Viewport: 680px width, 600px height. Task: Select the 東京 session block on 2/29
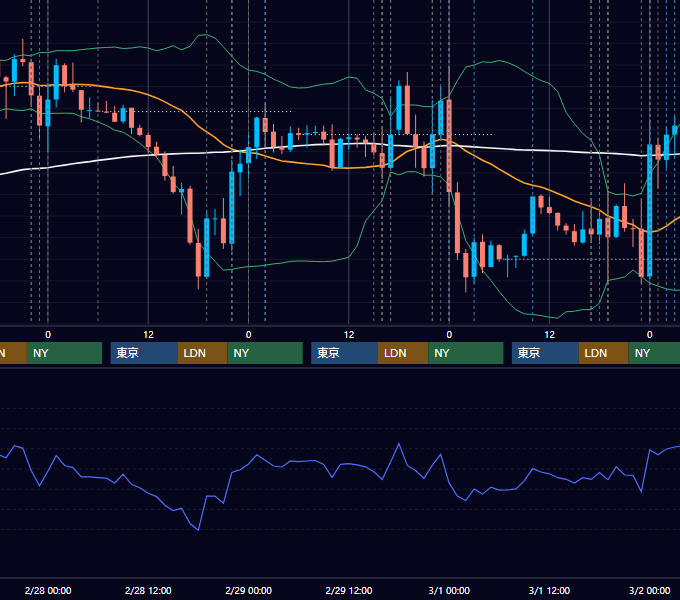pyautogui.click(x=345, y=353)
